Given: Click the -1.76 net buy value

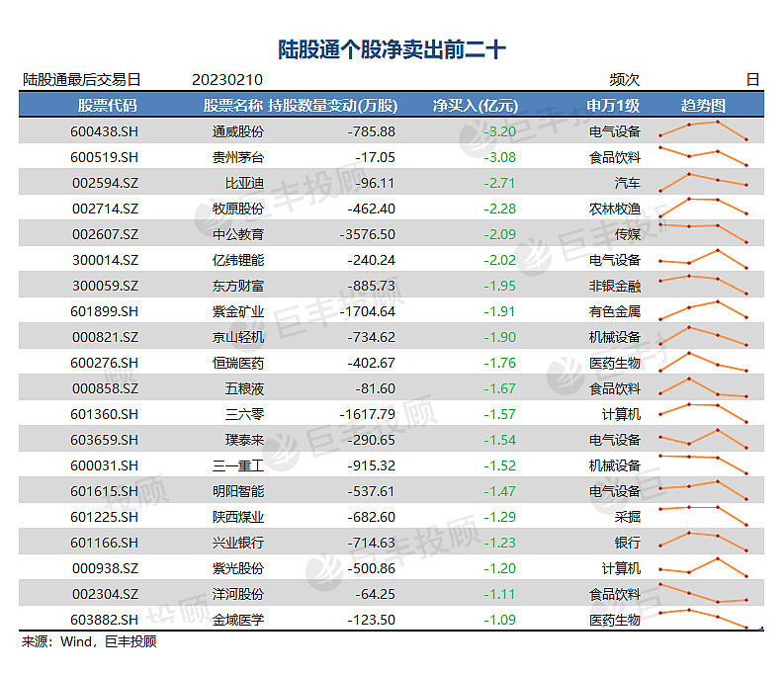Looking at the screenshot, I should [499, 363].
